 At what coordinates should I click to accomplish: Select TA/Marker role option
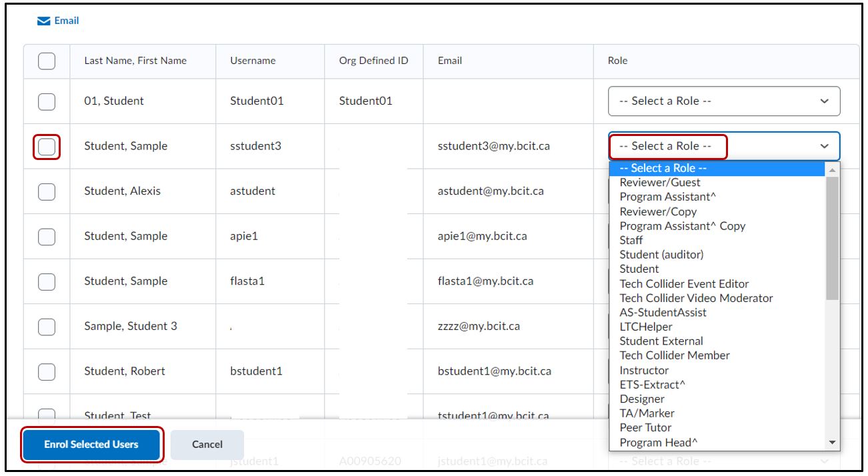pos(647,413)
